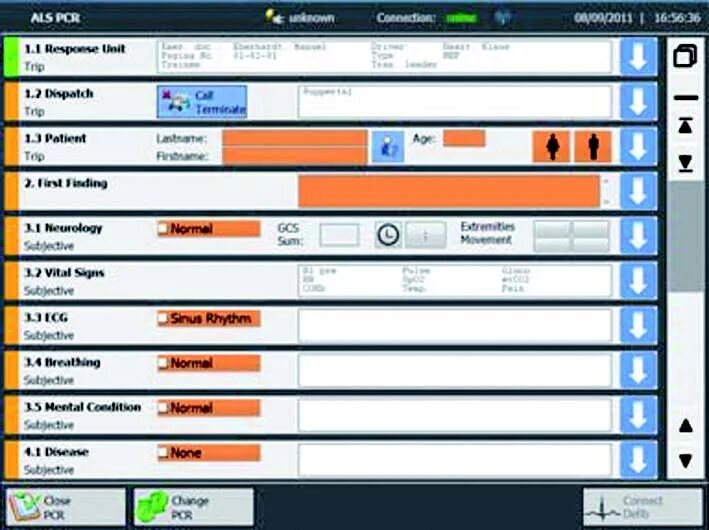Click the Mental Condition notes text box
Screen dimensions: 709x530
(455, 415)
